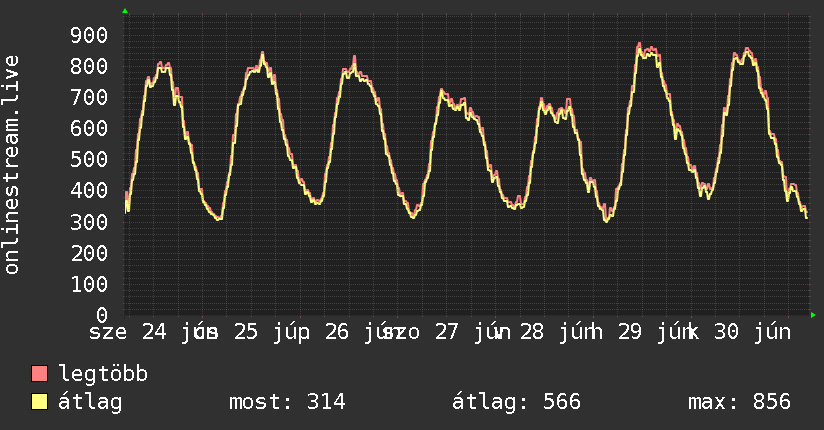This screenshot has width=824, height=430.
Task: Click the 'max: 856' statistic
Action: (x=739, y=402)
